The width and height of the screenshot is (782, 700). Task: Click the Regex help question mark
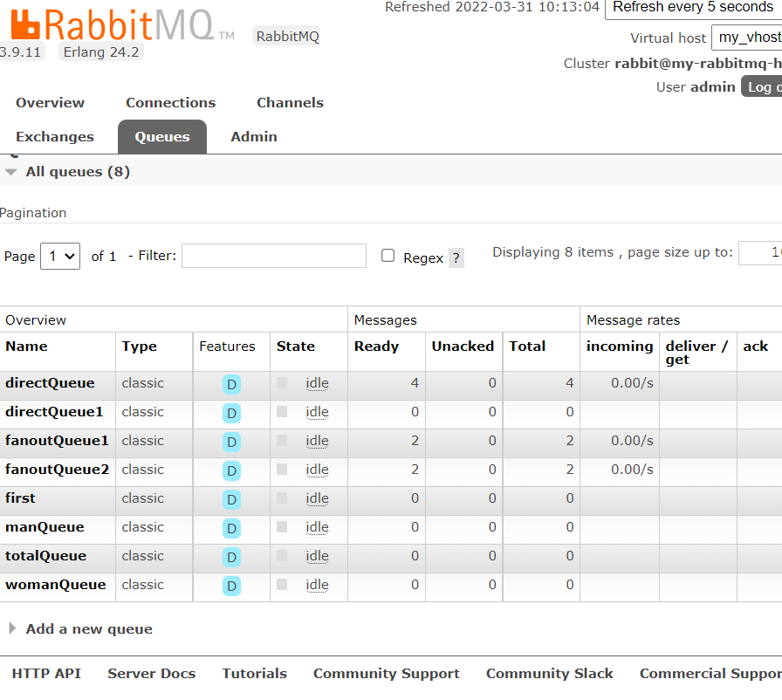tap(456, 258)
